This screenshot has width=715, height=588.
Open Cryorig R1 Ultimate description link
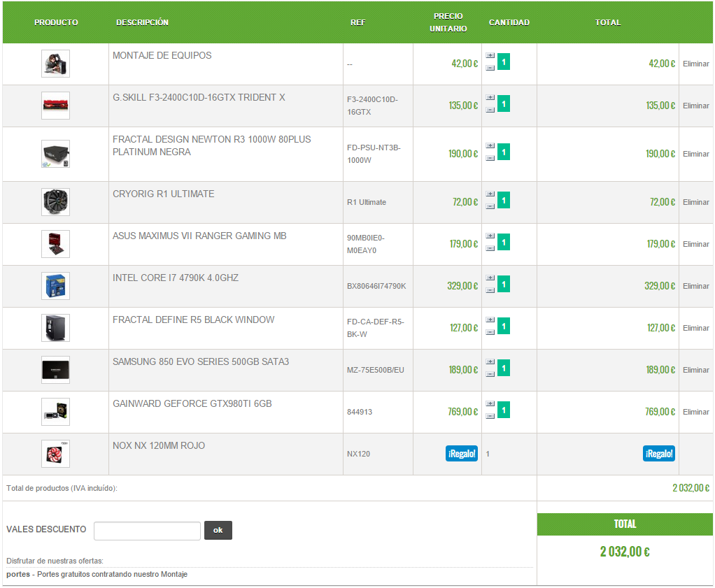pyautogui.click(x=163, y=194)
